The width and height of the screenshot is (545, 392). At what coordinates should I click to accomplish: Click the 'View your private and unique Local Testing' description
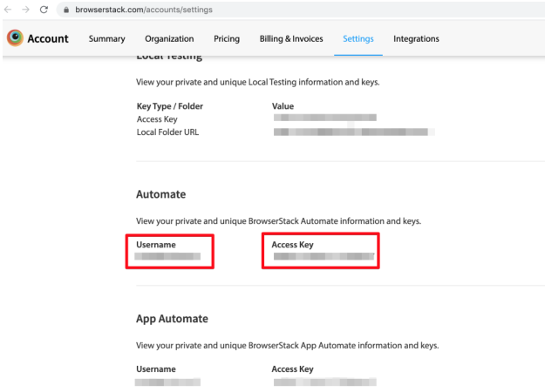click(x=257, y=82)
